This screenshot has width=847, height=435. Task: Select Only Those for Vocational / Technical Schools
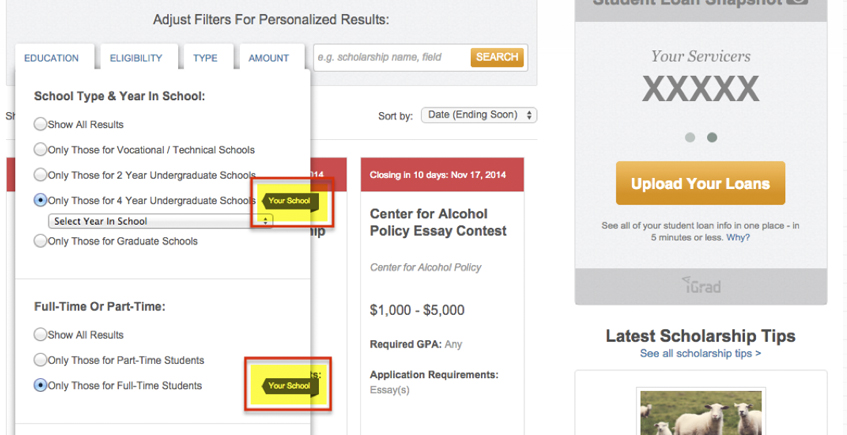[41, 150]
